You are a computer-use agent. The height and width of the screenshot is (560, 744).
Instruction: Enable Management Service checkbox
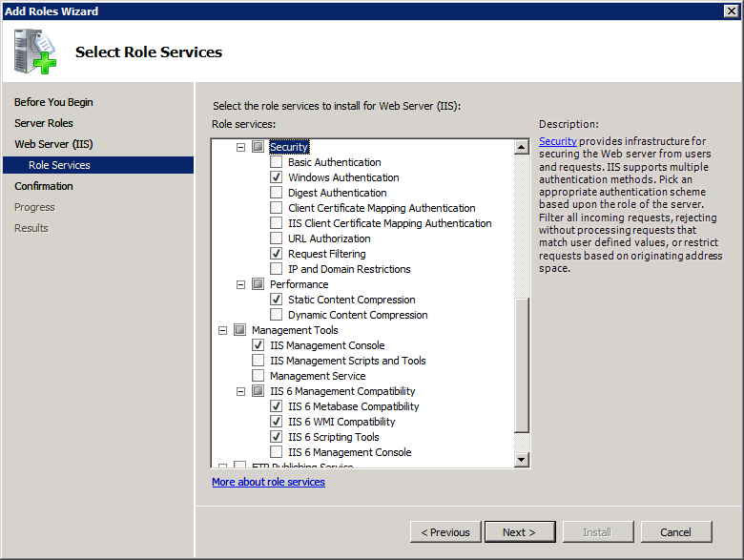click(x=258, y=375)
